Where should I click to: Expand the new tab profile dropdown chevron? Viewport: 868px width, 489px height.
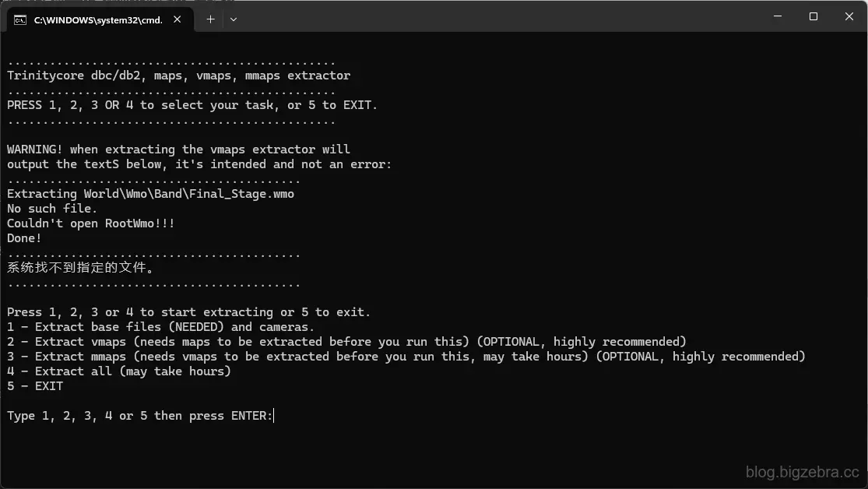pos(234,19)
